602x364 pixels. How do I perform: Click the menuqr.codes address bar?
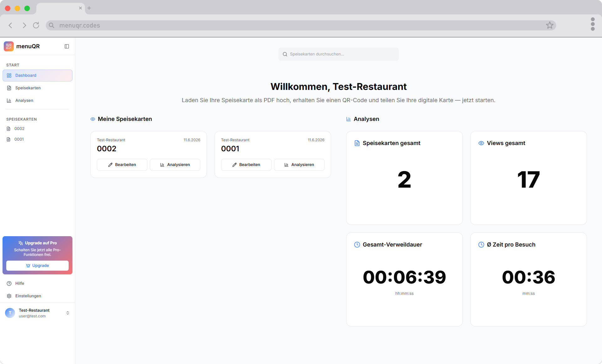(301, 25)
